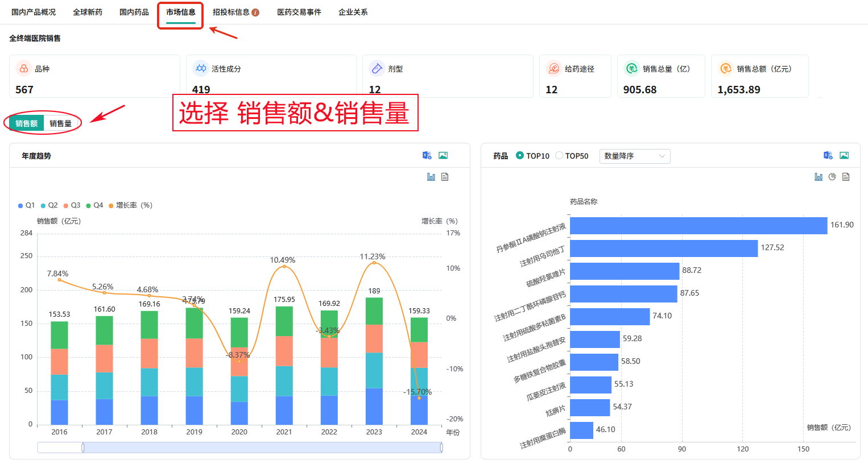Export drug ranking data to Excel
The height and width of the screenshot is (464, 868).
pyautogui.click(x=828, y=155)
